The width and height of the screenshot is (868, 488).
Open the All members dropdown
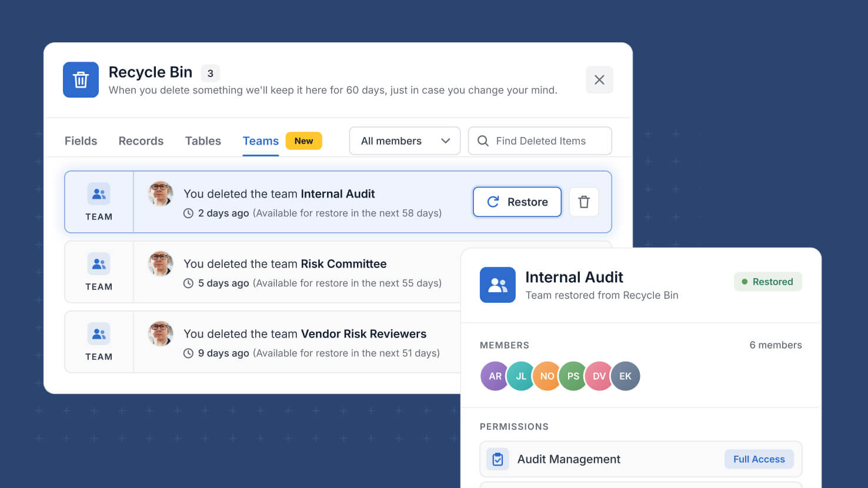[405, 141]
